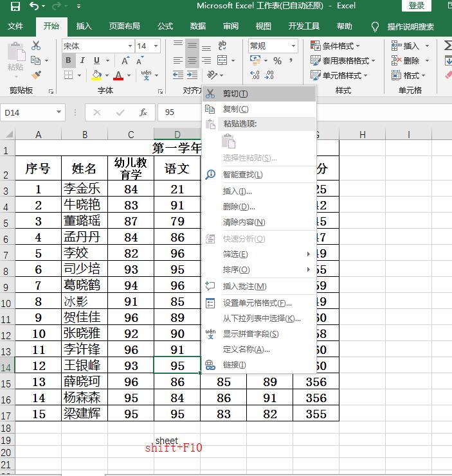
Task: Toggle align left icon
Action: [x=178, y=60]
